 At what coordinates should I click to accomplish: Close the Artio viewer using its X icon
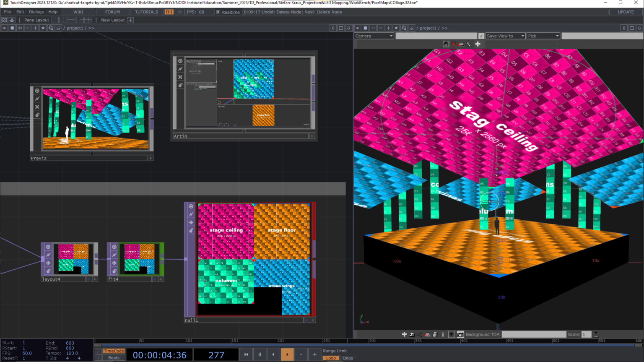coord(179,77)
